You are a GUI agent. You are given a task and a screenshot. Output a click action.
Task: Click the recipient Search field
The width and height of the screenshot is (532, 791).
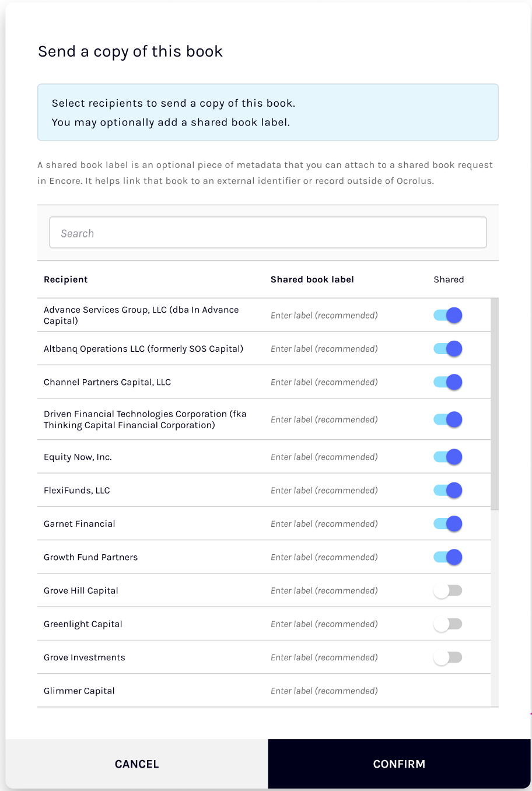(x=268, y=233)
